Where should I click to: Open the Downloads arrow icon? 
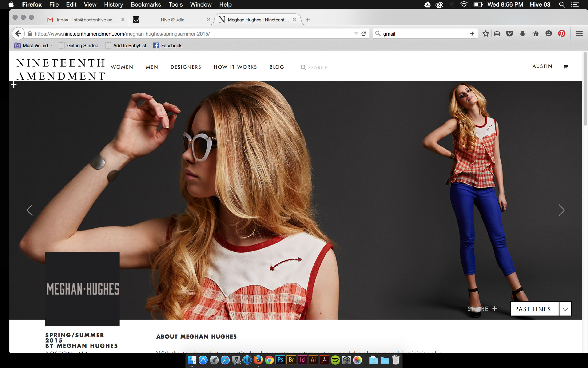pyautogui.click(x=523, y=34)
